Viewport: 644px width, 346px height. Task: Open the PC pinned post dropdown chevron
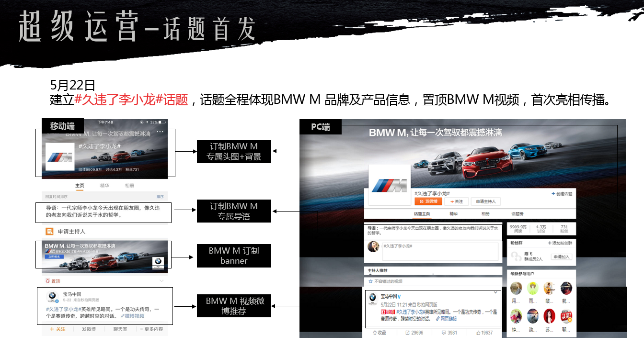click(x=495, y=292)
